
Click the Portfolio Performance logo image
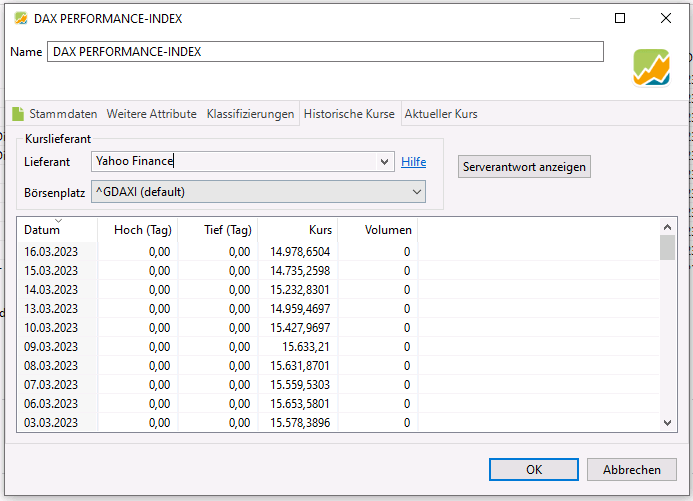click(651, 67)
